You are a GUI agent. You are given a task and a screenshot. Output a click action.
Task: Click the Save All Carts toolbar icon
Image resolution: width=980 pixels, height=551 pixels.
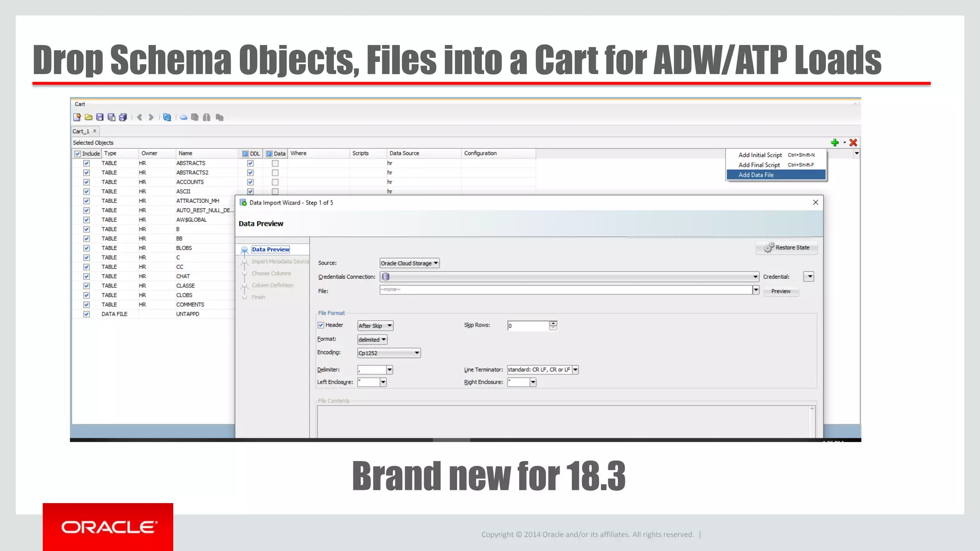123,117
